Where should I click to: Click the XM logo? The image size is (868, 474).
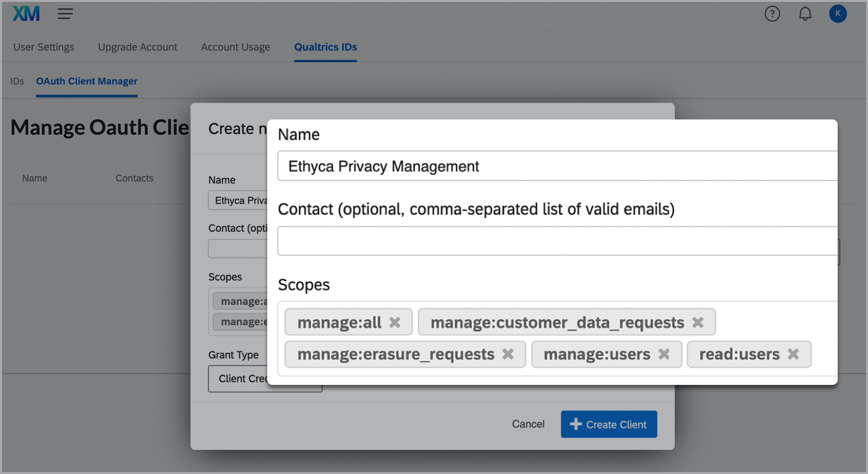tap(26, 13)
